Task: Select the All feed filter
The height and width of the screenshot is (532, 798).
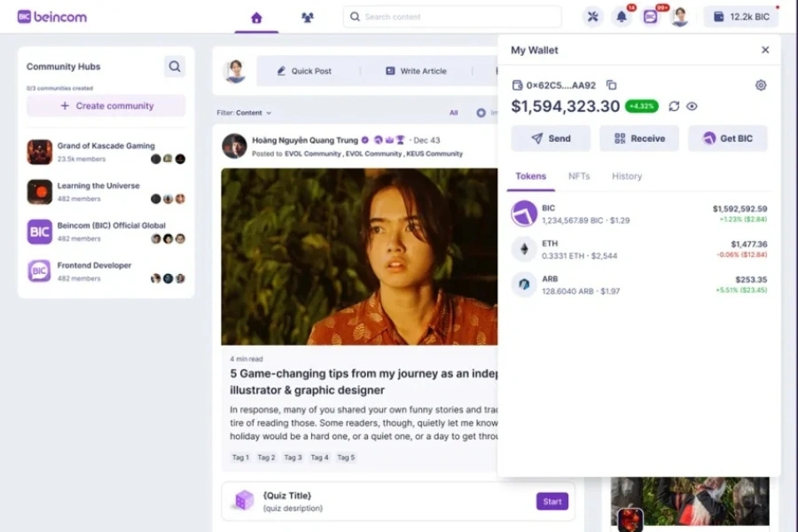Action: 453,113
